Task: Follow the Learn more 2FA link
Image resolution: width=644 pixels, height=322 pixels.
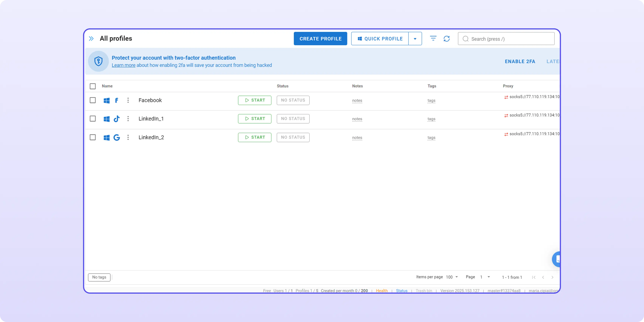Action: point(124,65)
